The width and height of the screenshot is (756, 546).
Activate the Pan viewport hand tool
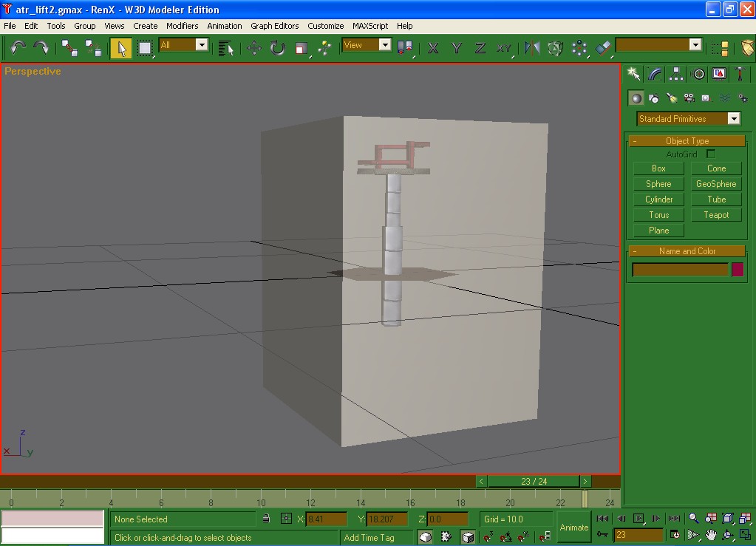(x=710, y=536)
